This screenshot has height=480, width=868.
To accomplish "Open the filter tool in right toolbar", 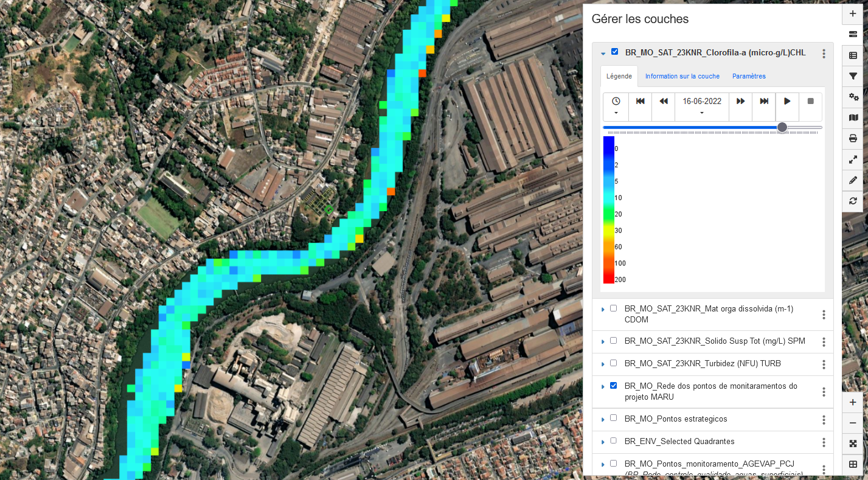I will pyautogui.click(x=853, y=77).
